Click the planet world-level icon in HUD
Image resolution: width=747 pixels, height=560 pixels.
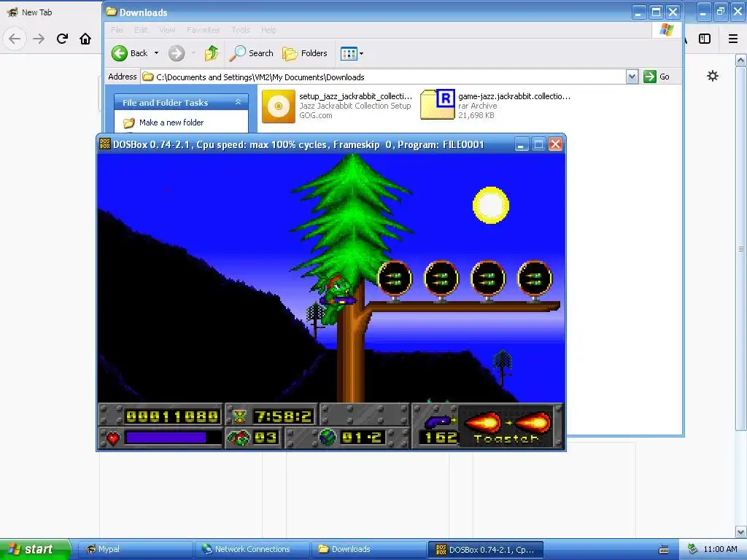coord(327,437)
